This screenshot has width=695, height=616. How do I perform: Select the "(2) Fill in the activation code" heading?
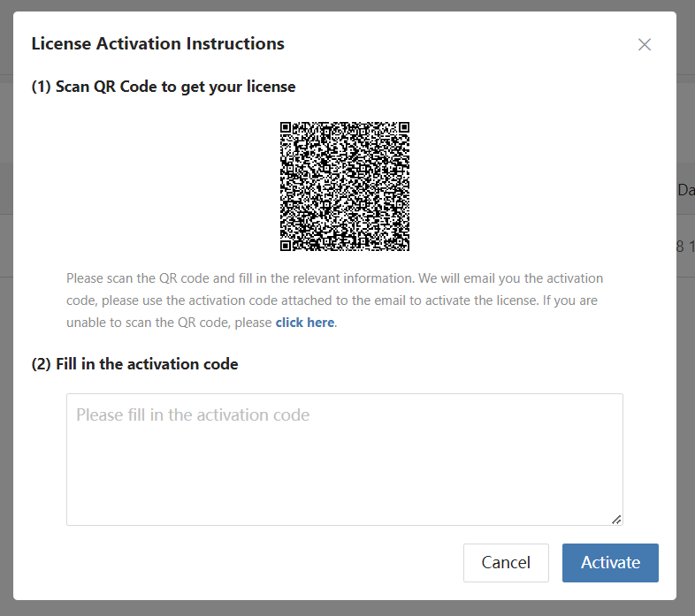134,364
